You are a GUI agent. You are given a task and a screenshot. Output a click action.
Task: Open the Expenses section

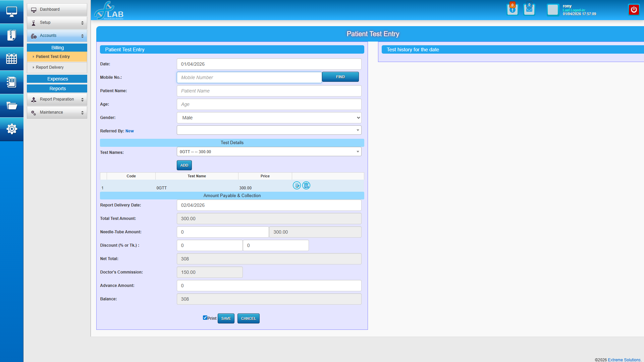click(57, 79)
